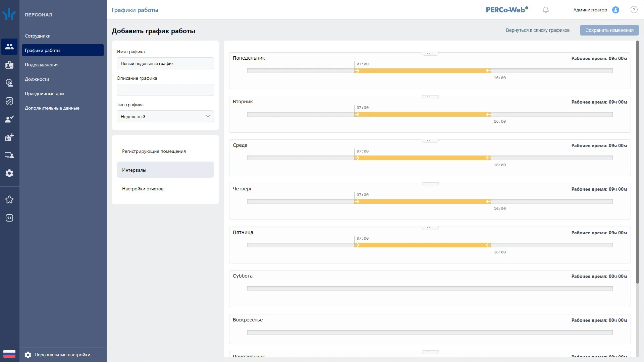Open Сотрудники in the side menu
The image size is (644, 362).
(x=38, y=36)
